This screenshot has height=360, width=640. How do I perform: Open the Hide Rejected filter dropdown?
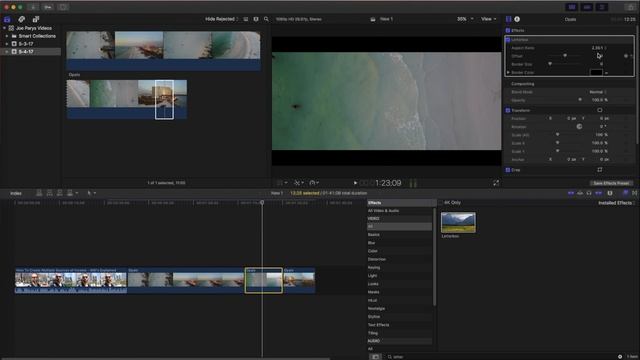(x=222, y=19)
